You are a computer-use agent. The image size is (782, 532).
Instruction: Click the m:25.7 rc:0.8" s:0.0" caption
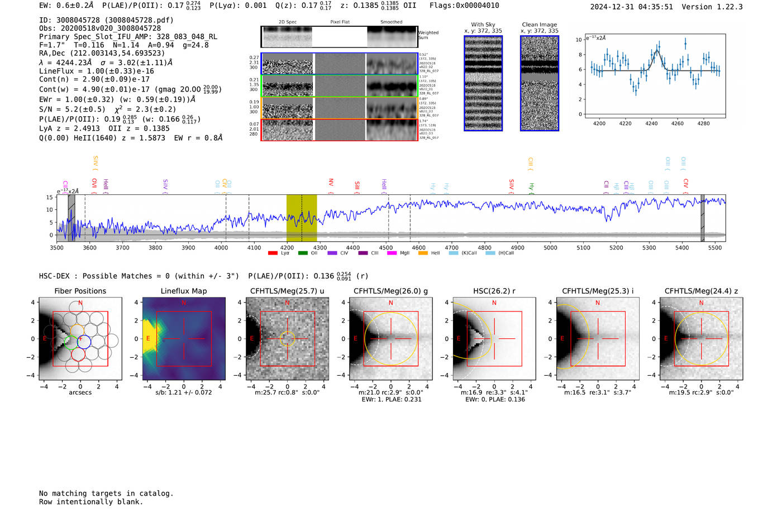click(287, 392)
